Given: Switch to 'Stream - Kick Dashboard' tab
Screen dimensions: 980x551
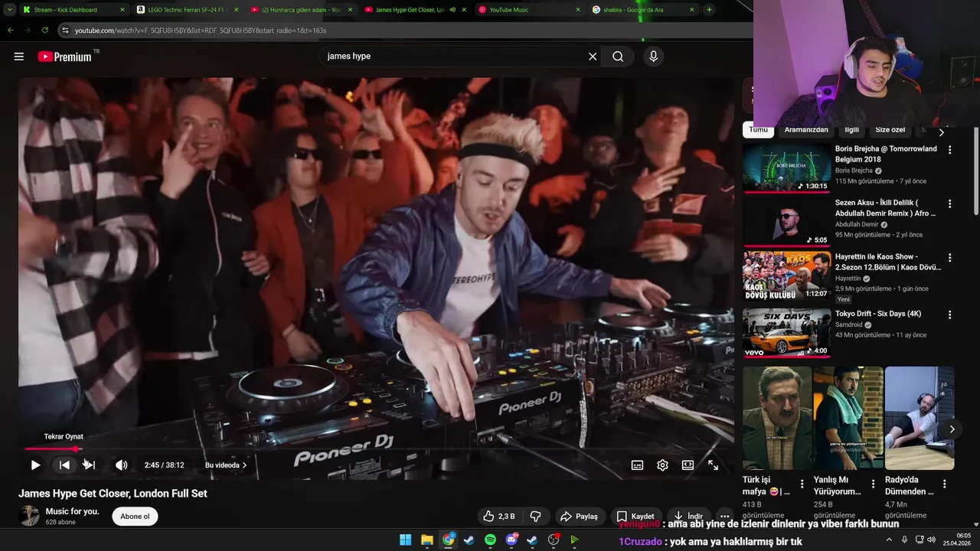Looking at the screenshot, I should point(73,10).
